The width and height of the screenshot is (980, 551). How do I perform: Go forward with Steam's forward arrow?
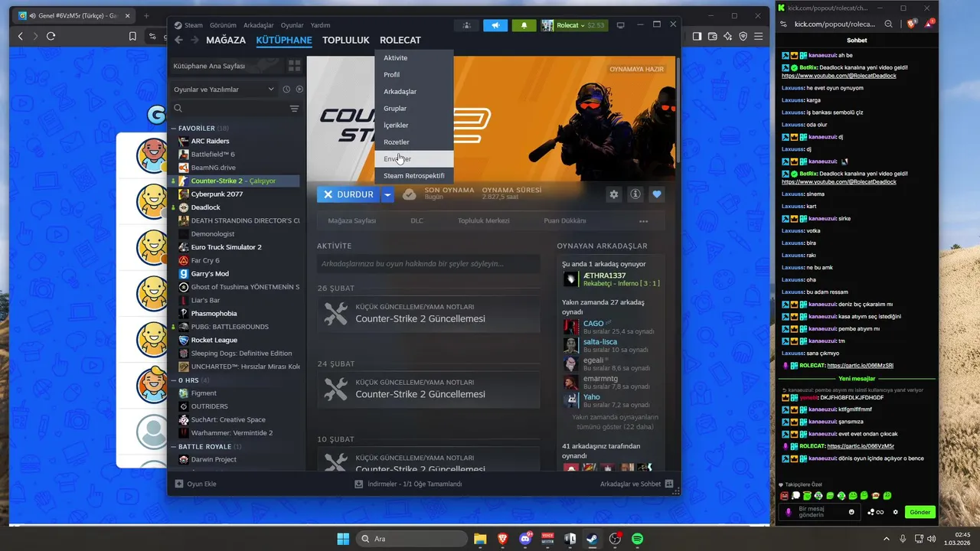(194, 40)
